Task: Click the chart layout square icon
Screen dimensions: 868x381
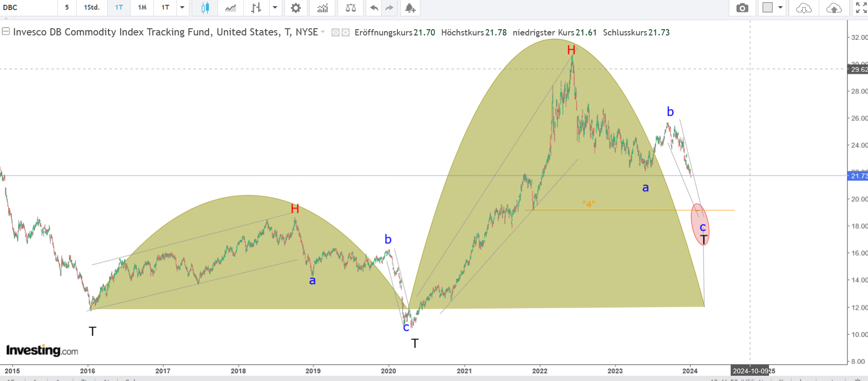Action: click(x=768, y=8)
